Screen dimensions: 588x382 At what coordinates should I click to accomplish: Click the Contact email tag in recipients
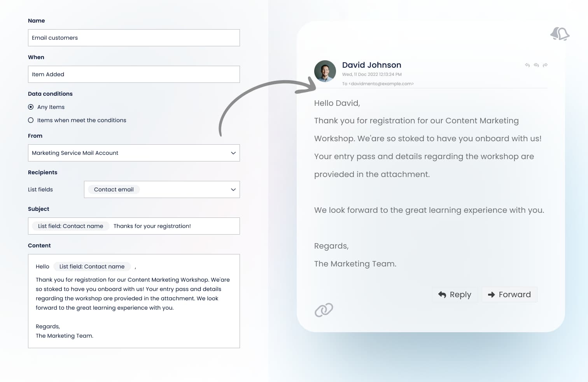point(114,189)
